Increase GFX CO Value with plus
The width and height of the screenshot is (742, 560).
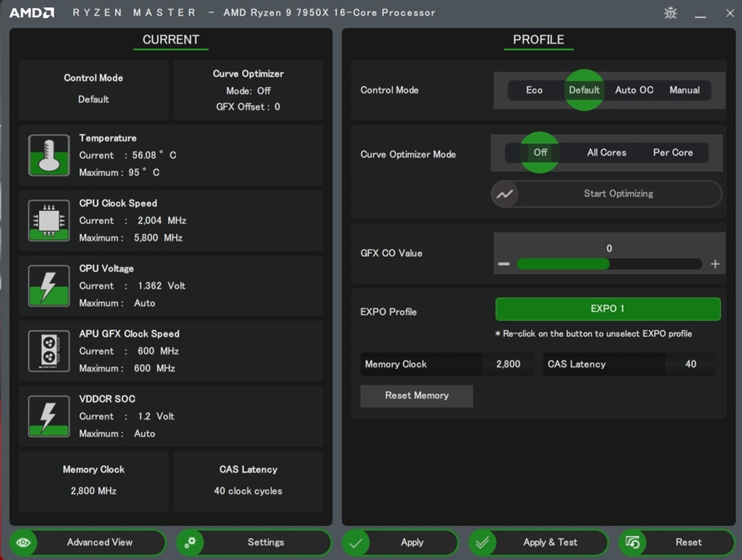715,264
